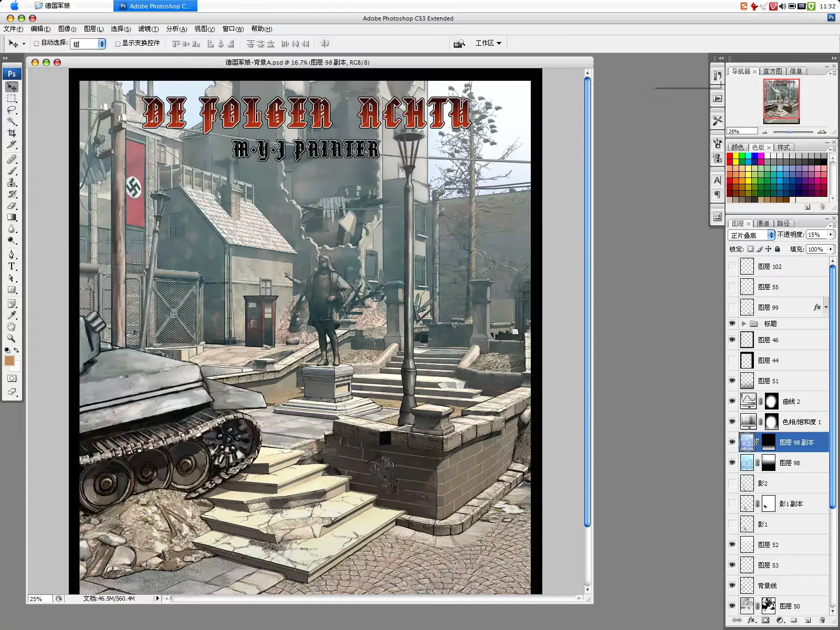Click the foreground color swatch

click(9, 360)
